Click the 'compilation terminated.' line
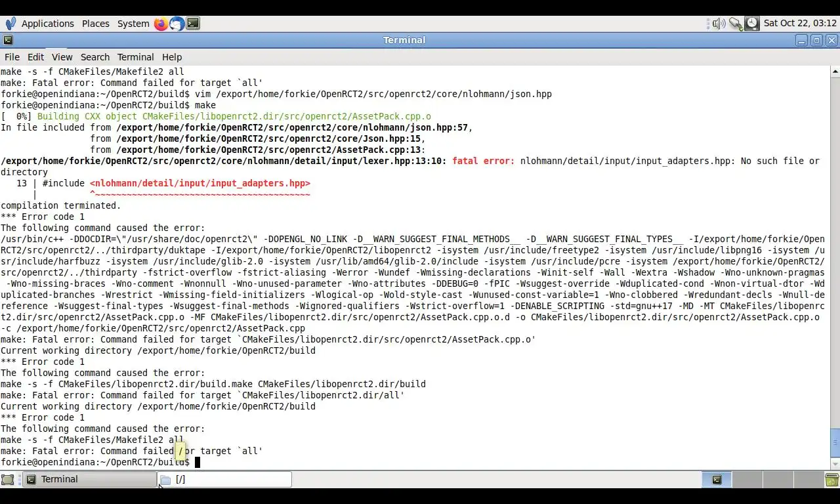Image resolution: width=840 pixels, height=504 pixels. click(61, 205)
